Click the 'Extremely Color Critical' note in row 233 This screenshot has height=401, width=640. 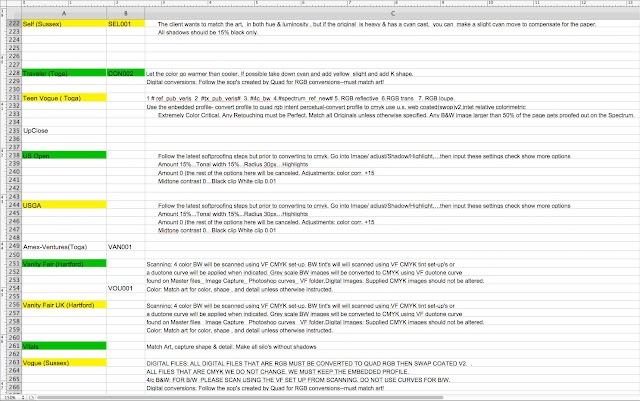[x=392, y=115]
